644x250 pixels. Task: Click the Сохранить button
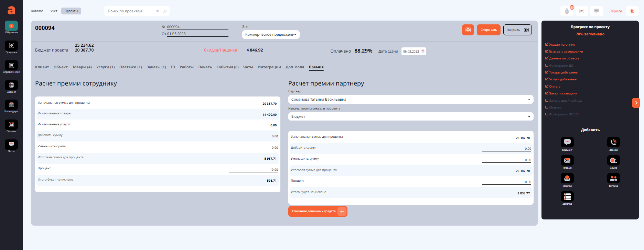(489, 30)
